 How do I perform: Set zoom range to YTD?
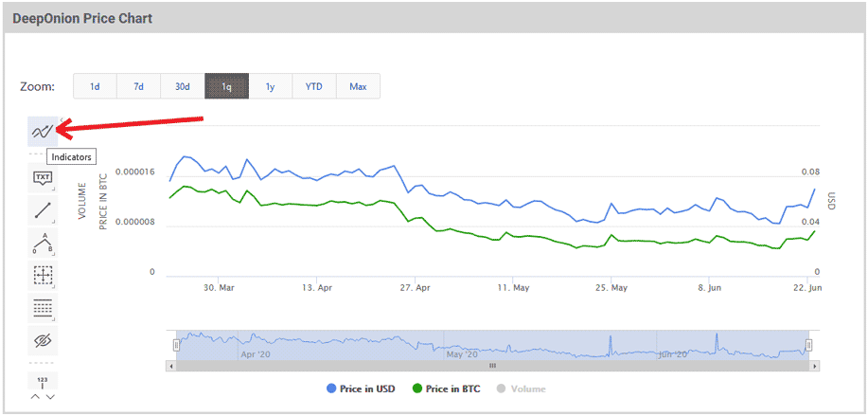[314, 86]
